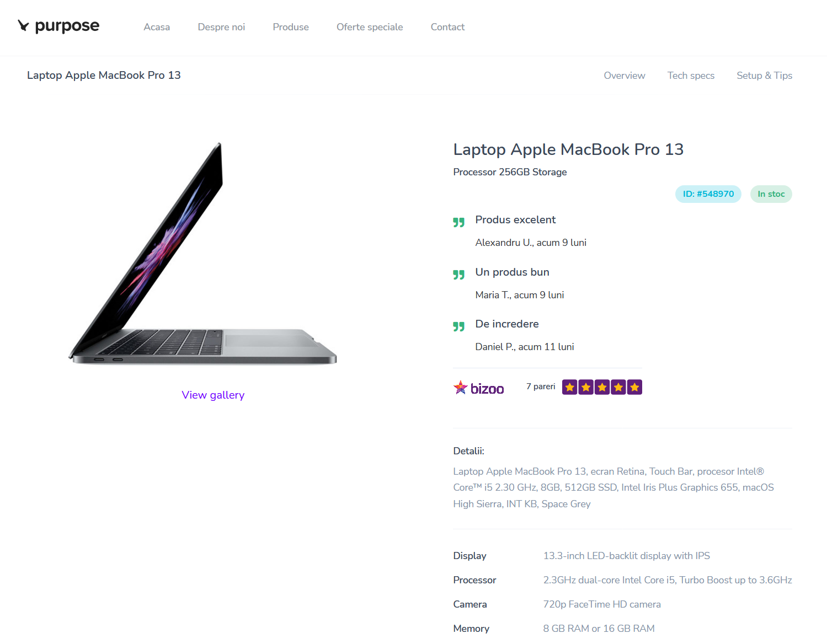Open the Acasa menu item

(x=157, y=27)
